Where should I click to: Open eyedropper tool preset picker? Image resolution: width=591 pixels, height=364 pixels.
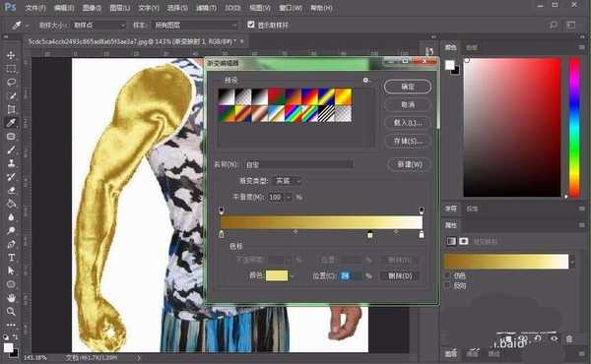(x=28, y=26)
